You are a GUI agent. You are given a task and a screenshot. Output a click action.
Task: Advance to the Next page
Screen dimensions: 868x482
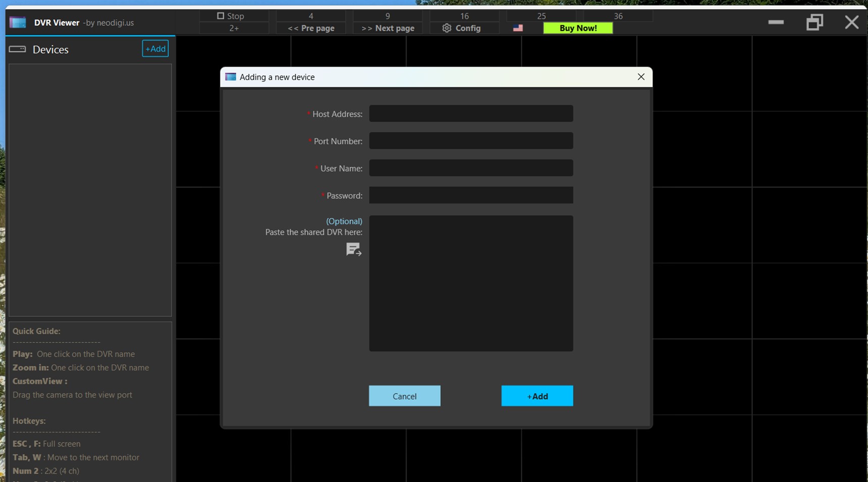coord(387,28)
